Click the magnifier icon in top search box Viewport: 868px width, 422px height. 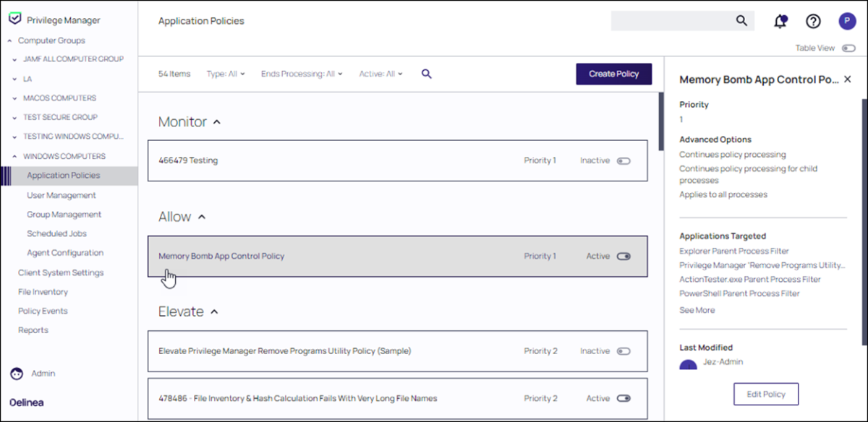(x=741, y=21)
